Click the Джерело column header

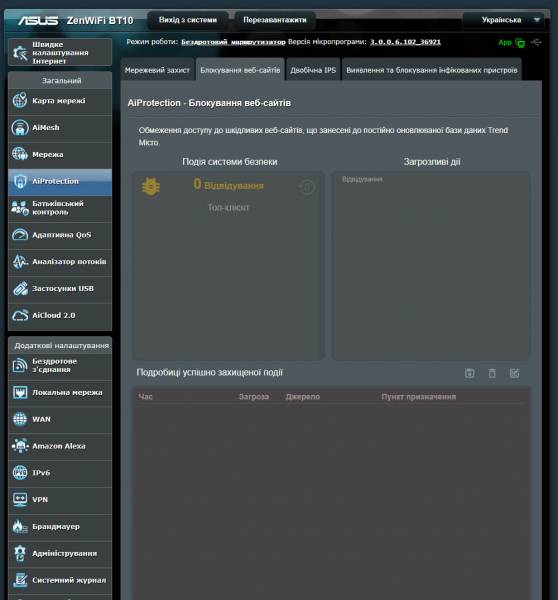pyautogui.click(x=303, y=397)
